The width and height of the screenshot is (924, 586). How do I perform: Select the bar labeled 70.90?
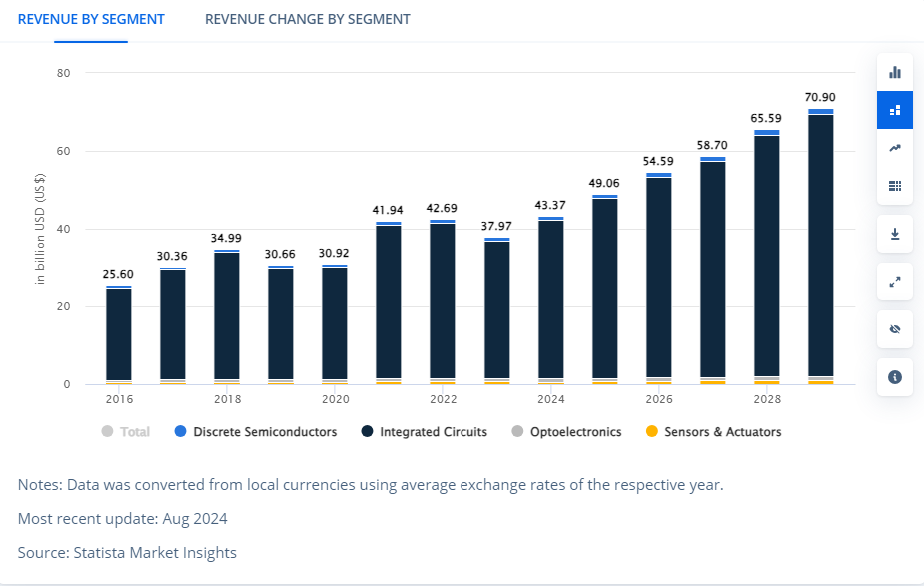tap(821, 247)
